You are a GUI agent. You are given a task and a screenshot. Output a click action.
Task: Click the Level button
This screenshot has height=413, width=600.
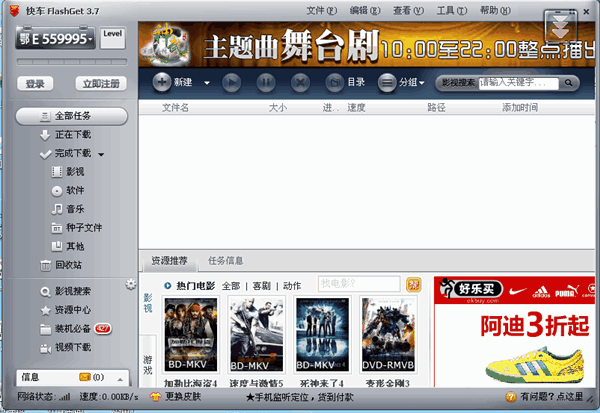click(x=112, y=38)
